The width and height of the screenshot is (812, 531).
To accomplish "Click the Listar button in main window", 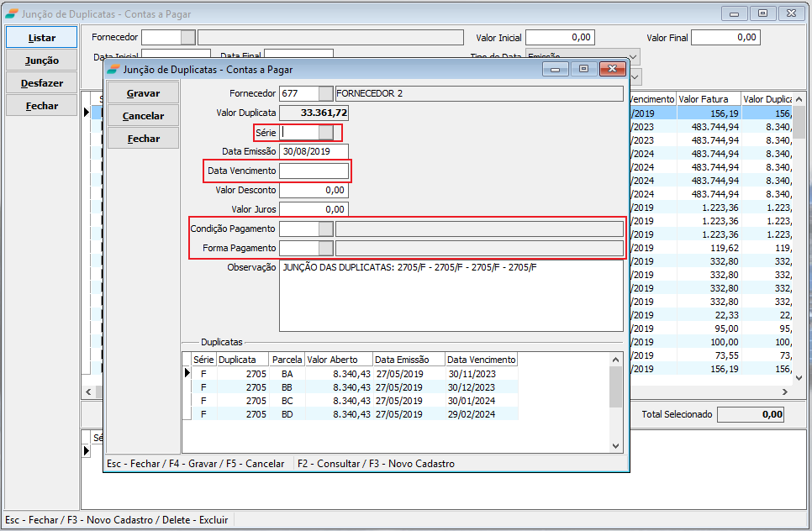I will click(42, 38).
